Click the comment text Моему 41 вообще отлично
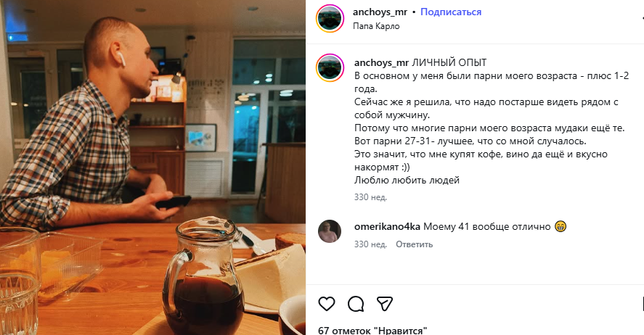 tap(486, 227)
